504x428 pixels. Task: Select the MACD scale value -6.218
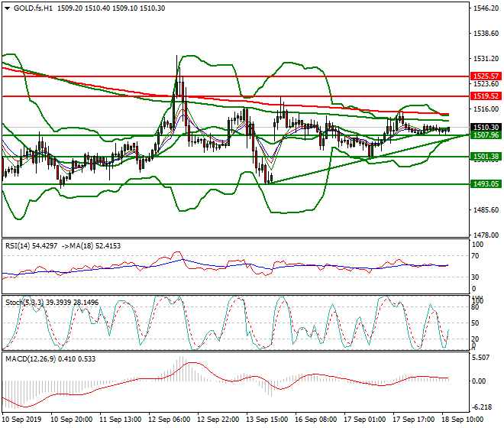481,407
